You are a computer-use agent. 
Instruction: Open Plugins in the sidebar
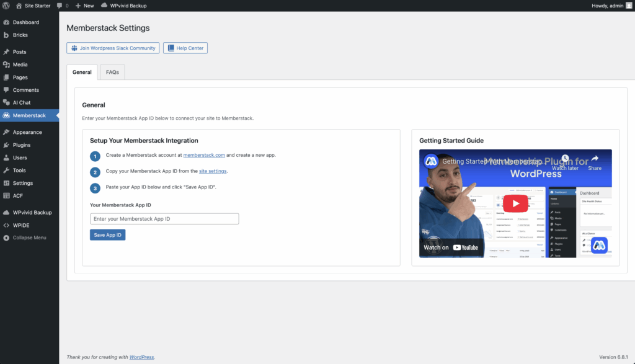coord(22,145)
